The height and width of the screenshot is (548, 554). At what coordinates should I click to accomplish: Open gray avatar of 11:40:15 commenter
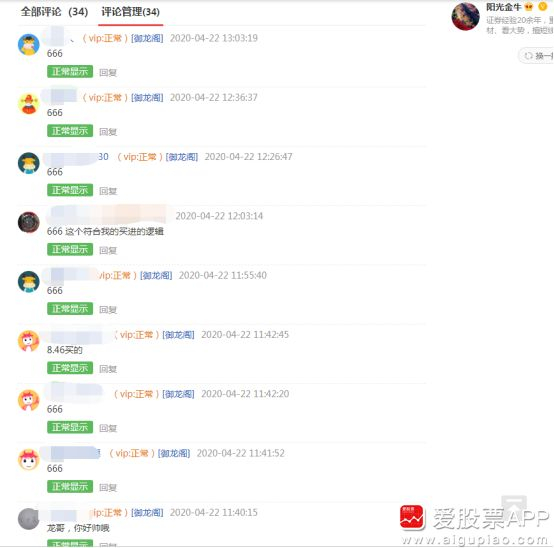click(29, 519)
